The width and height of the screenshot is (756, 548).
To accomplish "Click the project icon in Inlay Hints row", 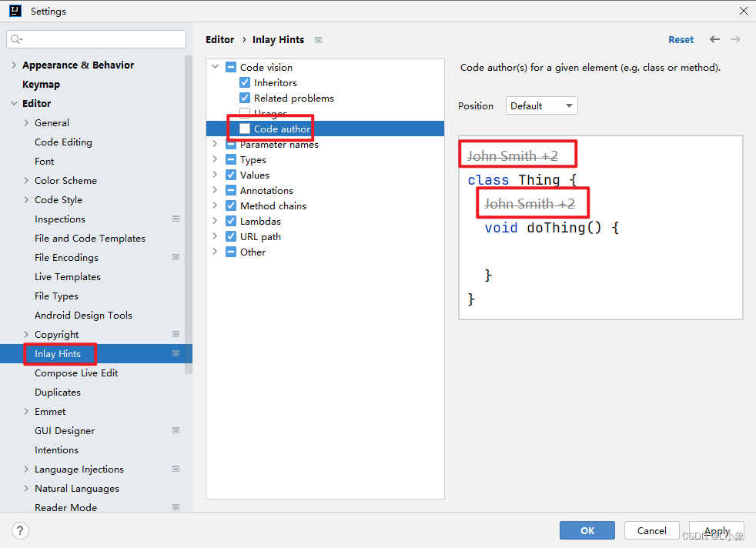I will coord(176,354).
